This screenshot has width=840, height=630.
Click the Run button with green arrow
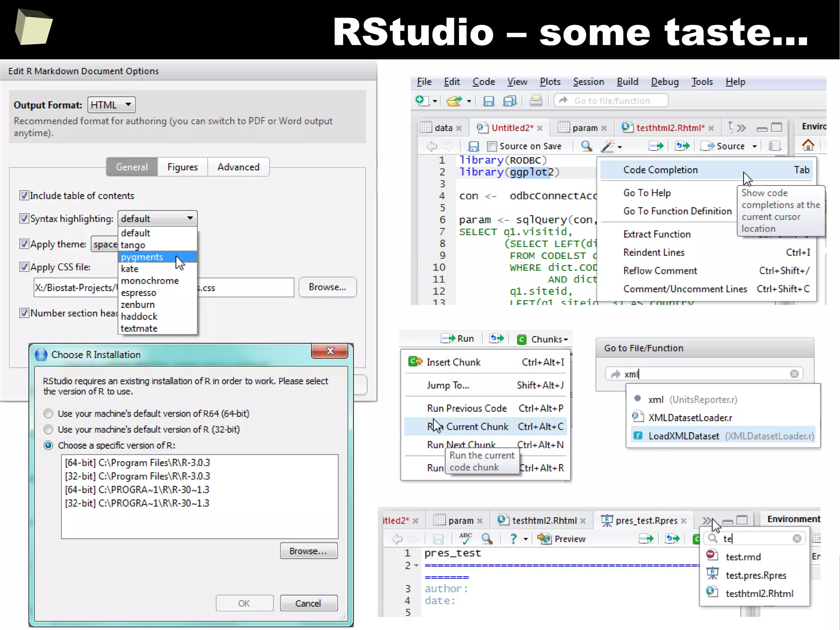458,339
